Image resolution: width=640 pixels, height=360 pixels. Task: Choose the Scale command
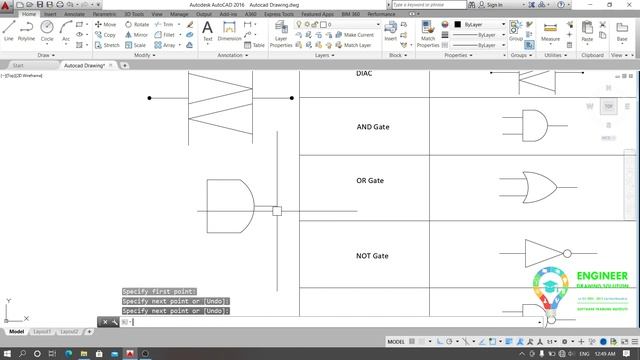(136, 45)
